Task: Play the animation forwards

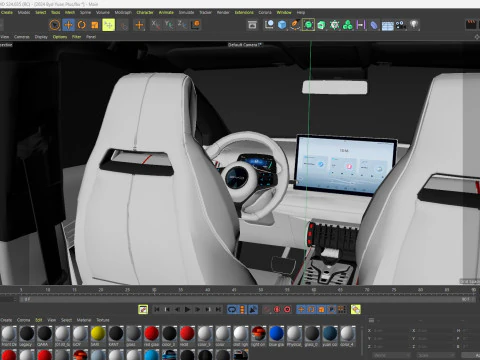Action: click(187, 310)
